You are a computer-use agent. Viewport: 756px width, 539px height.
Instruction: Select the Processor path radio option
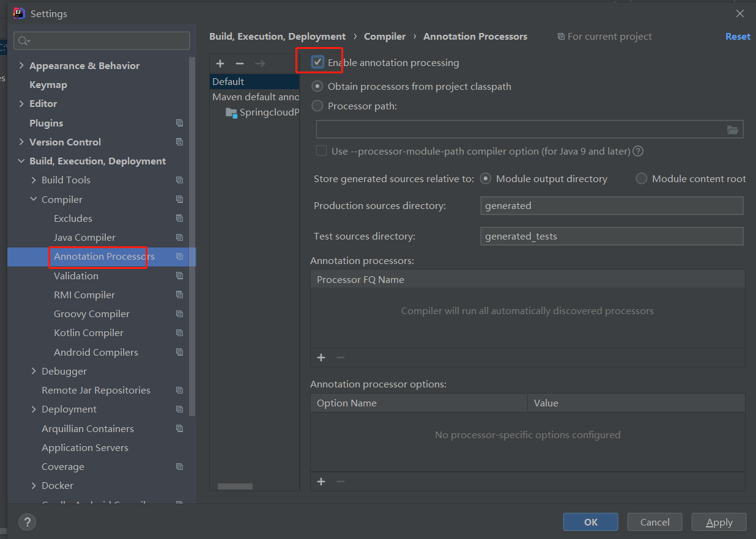pos(317,106)
